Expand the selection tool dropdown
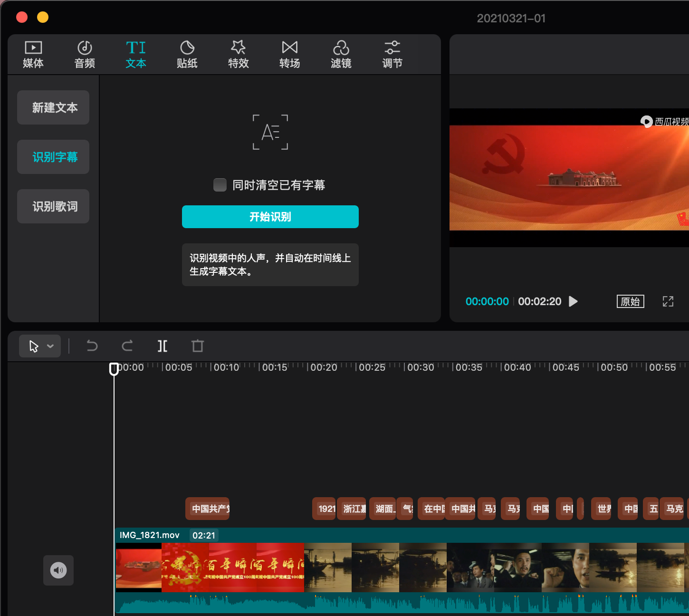 point(50,346)
